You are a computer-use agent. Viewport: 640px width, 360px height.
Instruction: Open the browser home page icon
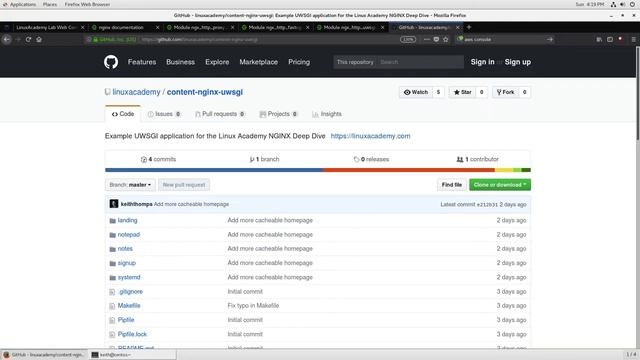click(39, 40)
